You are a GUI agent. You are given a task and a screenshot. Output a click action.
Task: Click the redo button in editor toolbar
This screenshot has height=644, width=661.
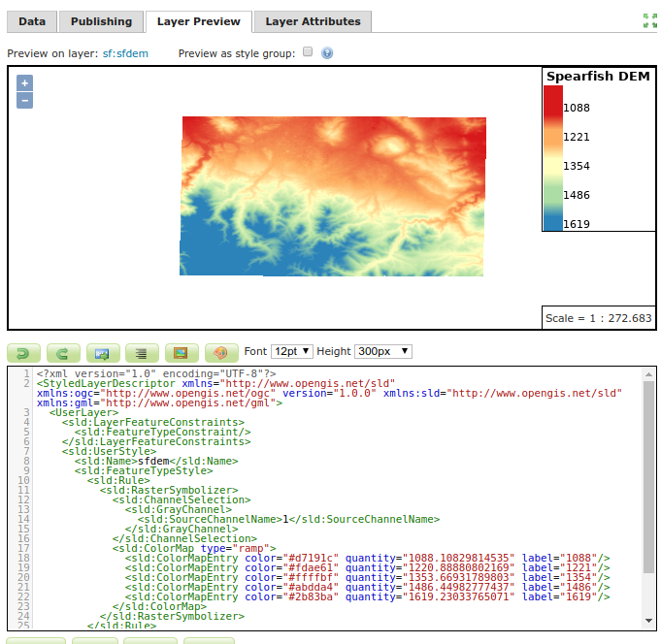point(62,352)
